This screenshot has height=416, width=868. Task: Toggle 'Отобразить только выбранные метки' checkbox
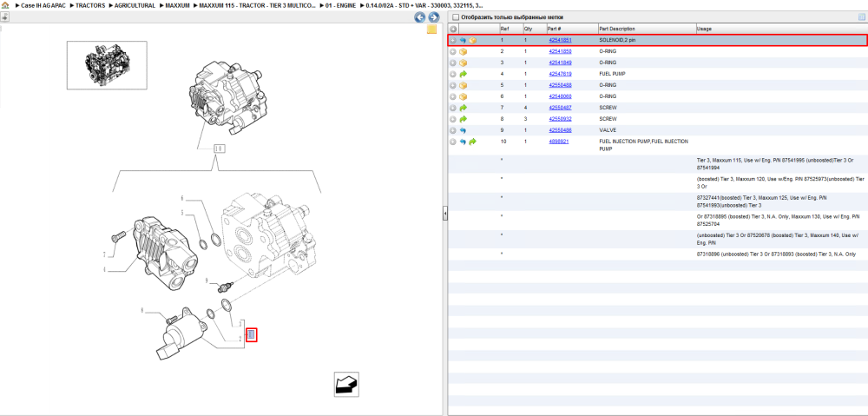coord(456,17)
